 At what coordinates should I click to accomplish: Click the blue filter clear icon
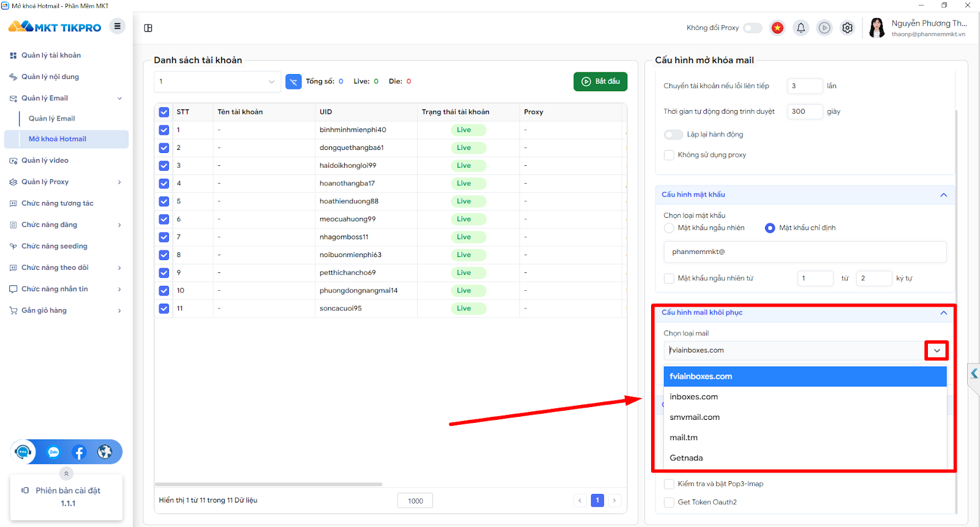[293, 81]
